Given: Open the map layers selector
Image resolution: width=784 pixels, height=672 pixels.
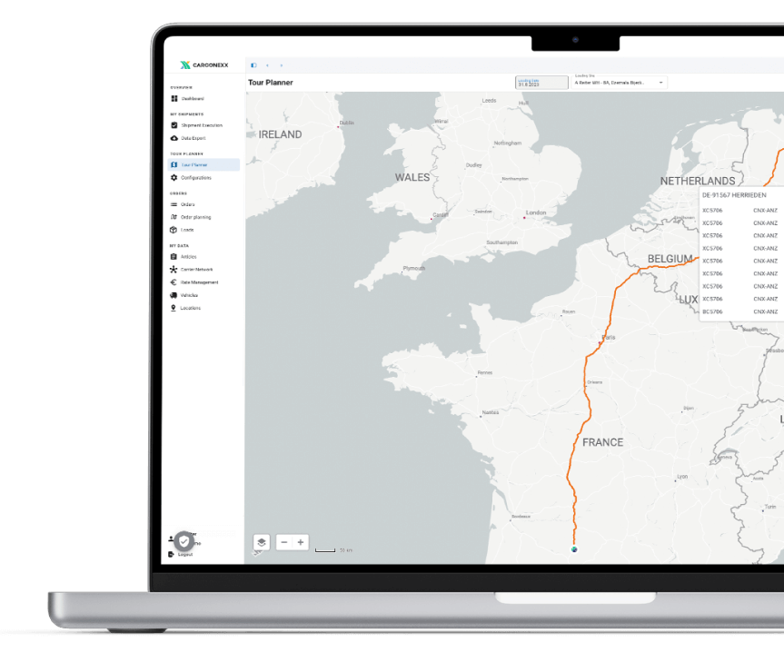Looking at the screenshot, I should (x=262, y=542).
